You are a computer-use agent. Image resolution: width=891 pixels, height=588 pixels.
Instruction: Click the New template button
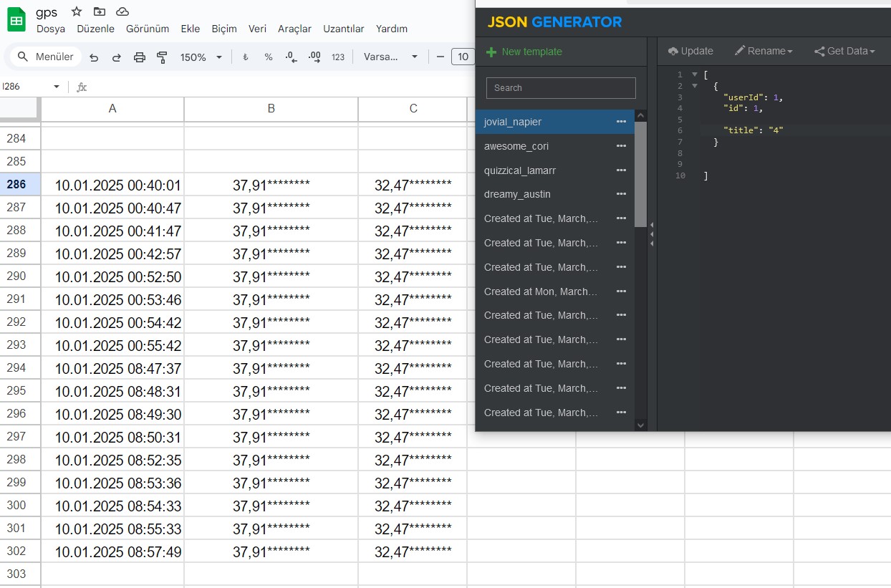click(x=524, y=52)
